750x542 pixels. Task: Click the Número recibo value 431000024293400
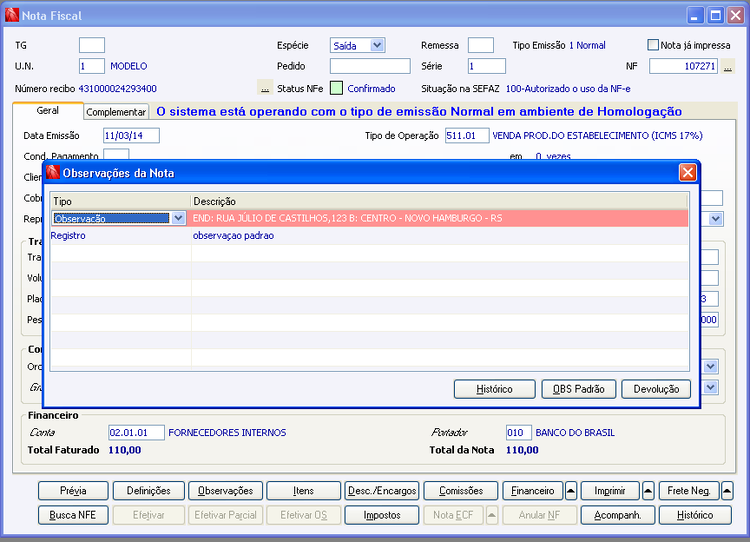[x=118, y=88]
